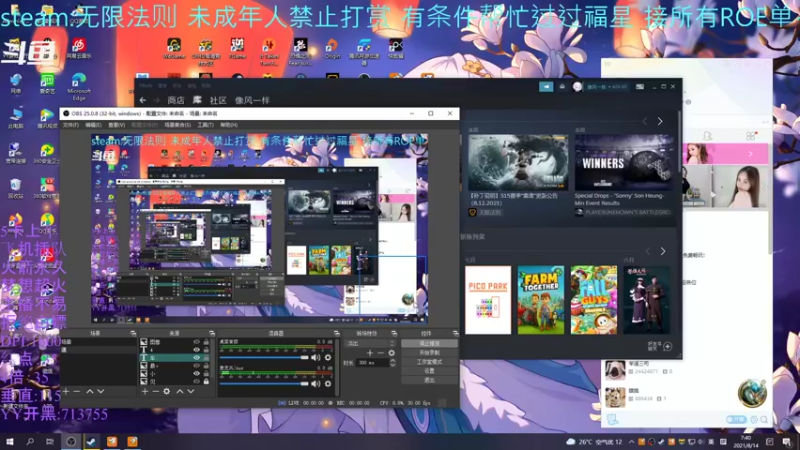Open apps grid icon in chat window

tap(751, 136)
